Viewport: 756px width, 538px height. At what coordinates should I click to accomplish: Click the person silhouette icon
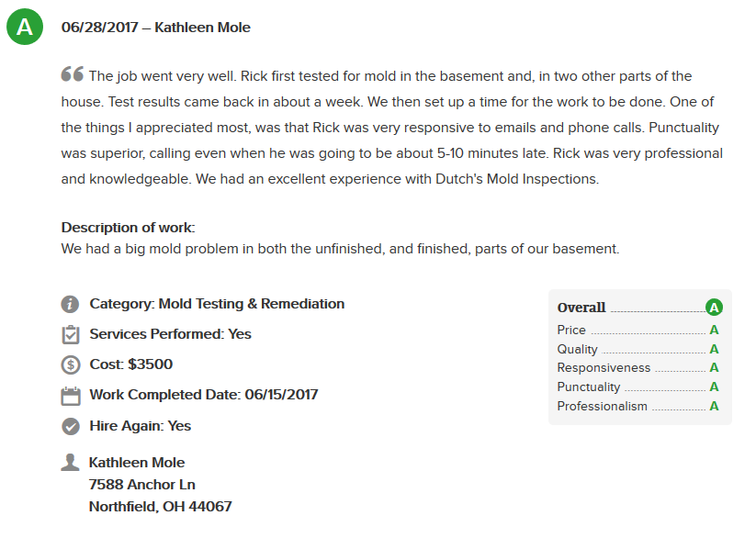pyautogui.click(x=71, y=462)
